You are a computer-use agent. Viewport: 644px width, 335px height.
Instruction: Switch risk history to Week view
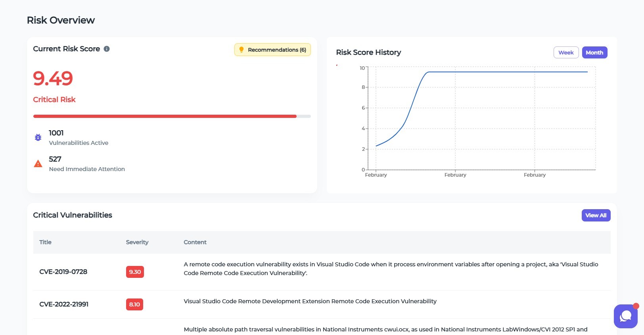(566, 52)
